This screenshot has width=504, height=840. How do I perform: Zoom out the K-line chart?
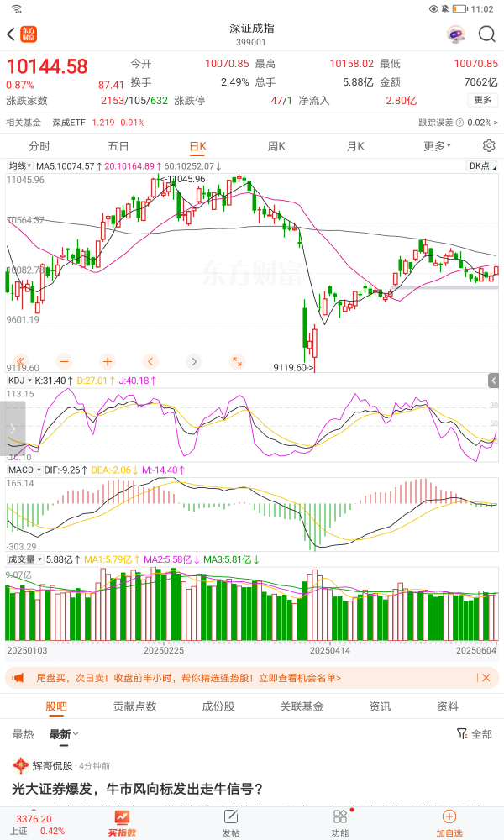point(65,361)
